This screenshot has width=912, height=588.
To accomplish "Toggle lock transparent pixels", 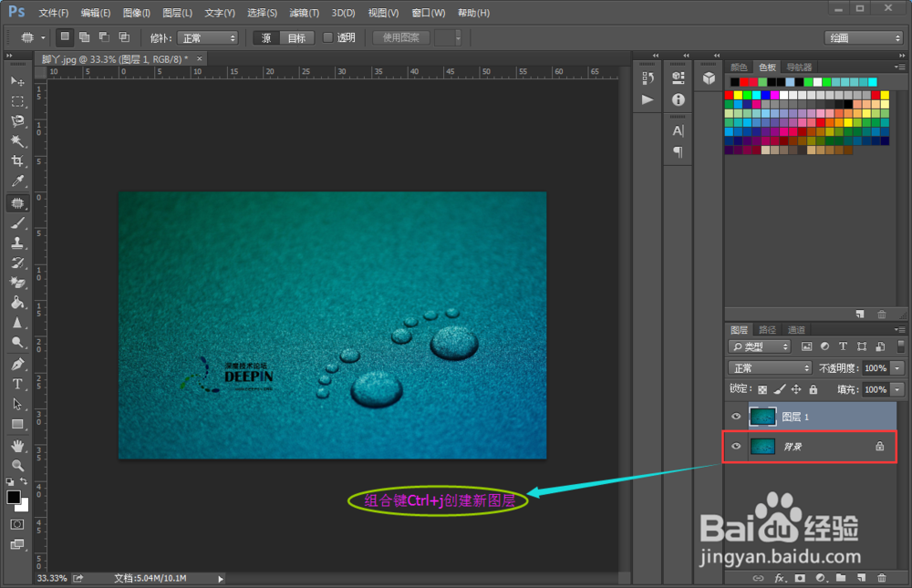I will [x=762, y=389].
